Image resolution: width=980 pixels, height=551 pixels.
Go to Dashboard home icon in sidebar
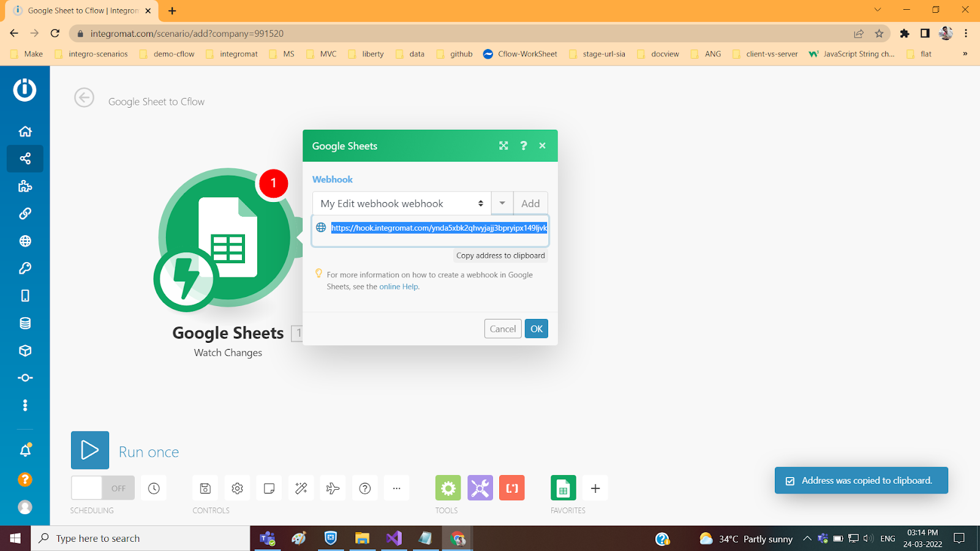tap(25, 132)
